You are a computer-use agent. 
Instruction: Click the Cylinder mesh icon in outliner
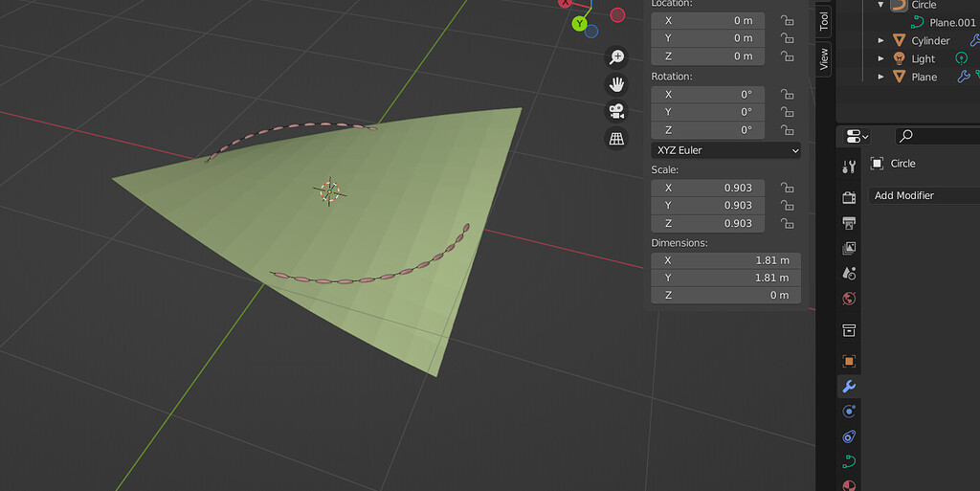point(899,40)
